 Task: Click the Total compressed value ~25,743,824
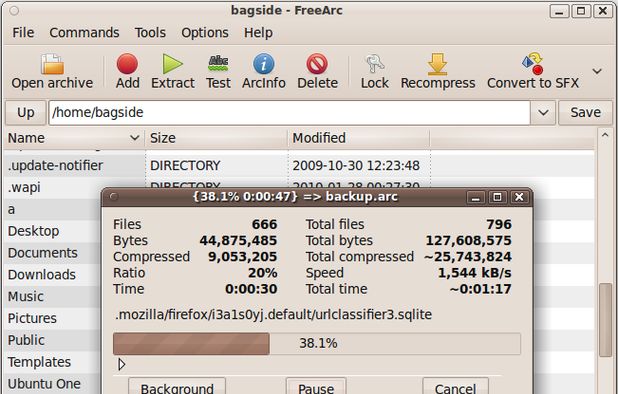467,257
